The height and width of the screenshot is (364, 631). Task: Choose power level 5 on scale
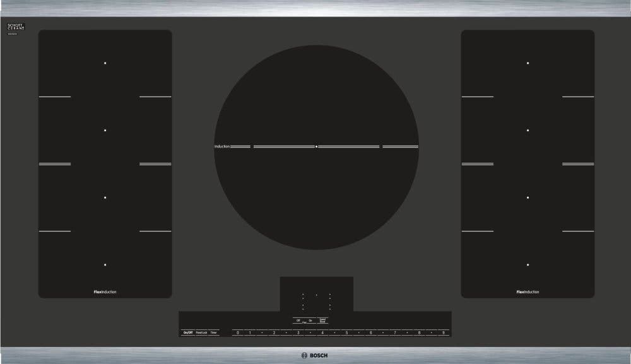[x=346, y=332]
